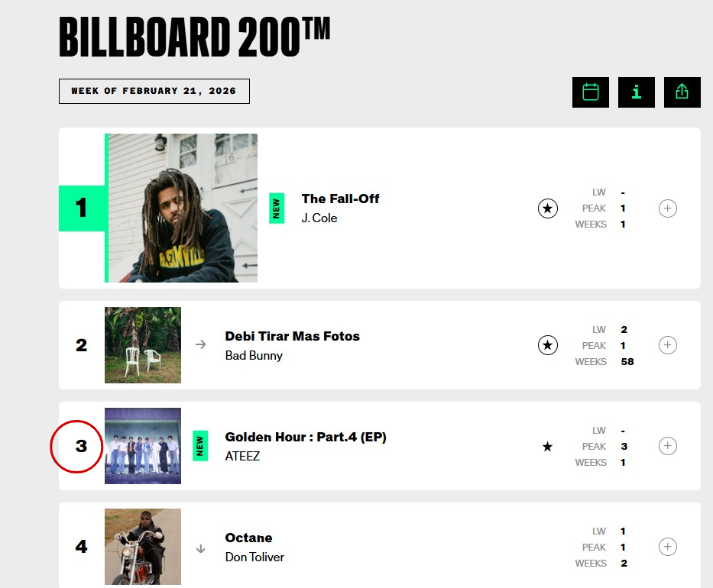Screen dimensions: 713x588
Task: Click the right arrow beside Debi Tirar Mas Fotos
Action: point(201,345)
